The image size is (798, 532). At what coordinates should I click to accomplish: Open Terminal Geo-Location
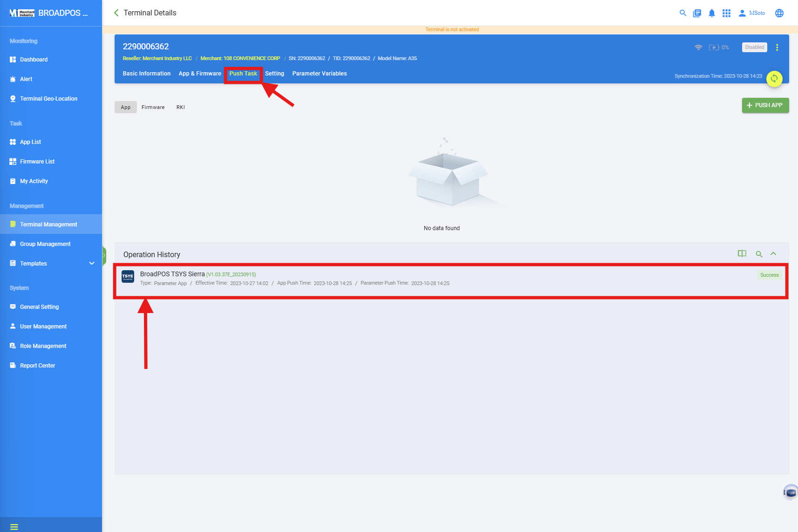[51, 99]
